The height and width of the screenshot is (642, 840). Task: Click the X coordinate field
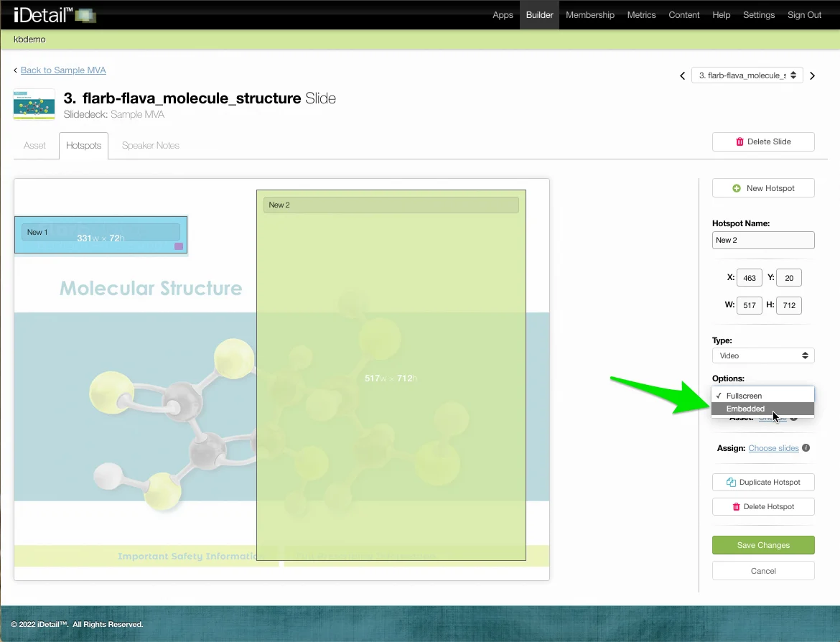[x=749, y=278]
